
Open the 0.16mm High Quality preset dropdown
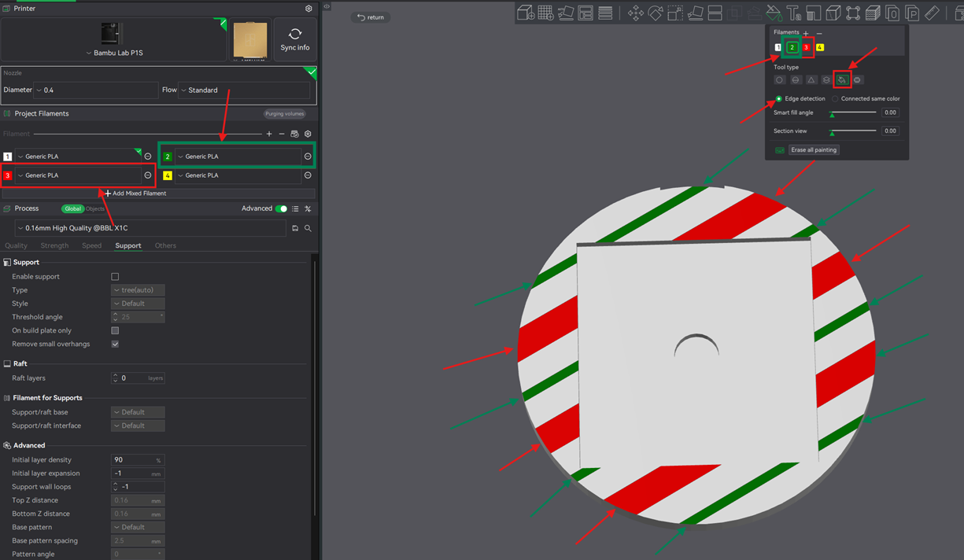pyautogui.click(x=150, y=228)
